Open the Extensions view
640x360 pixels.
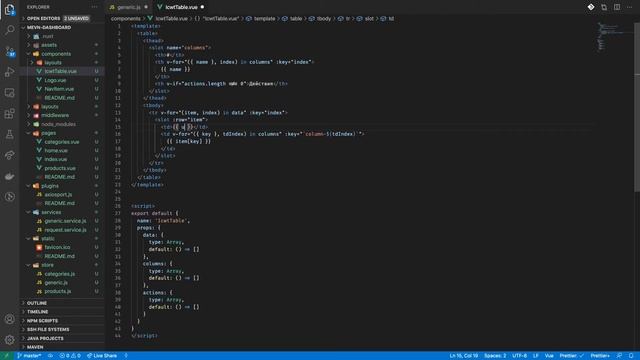coord(9,113)
